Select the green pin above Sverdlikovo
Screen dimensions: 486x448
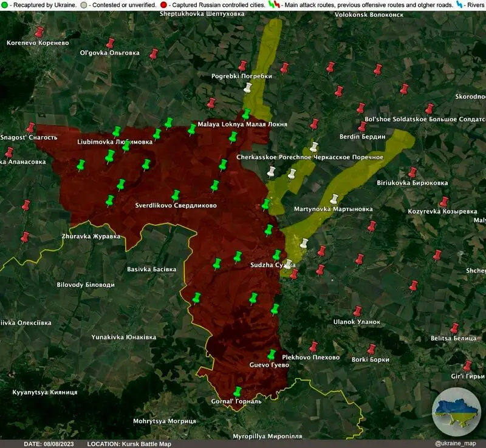tap(176, 195)
